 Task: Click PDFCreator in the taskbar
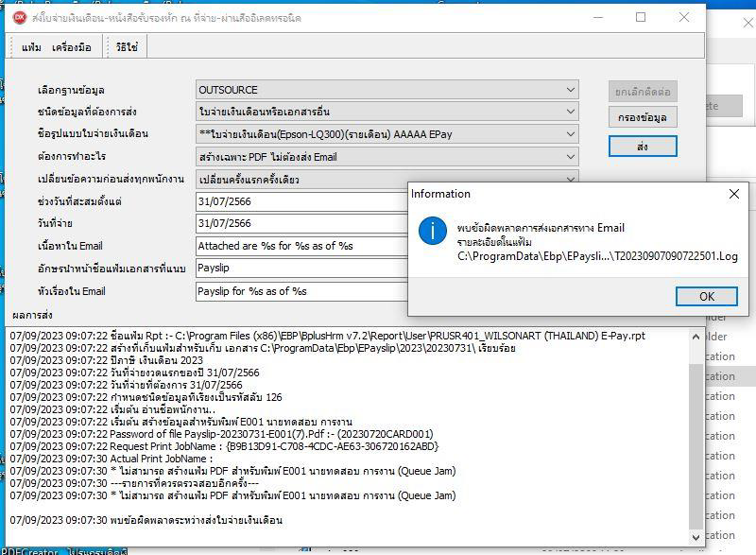30,550
